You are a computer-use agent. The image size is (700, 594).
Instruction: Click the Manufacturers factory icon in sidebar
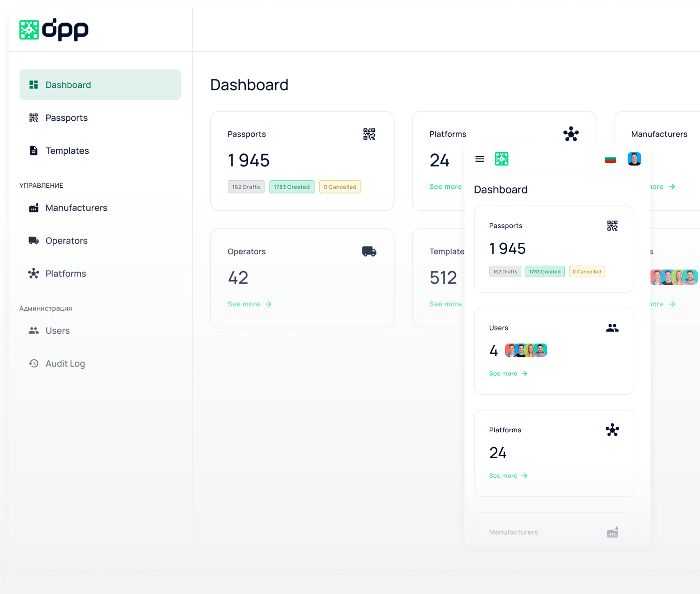(x=34, y=208)
